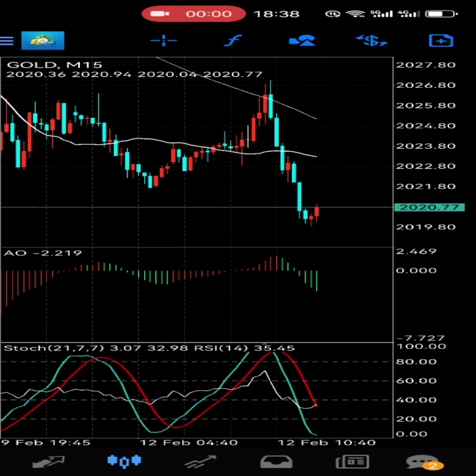476x476 pixels.
Task: Open the History inbox tab
Action: [276, 462]
